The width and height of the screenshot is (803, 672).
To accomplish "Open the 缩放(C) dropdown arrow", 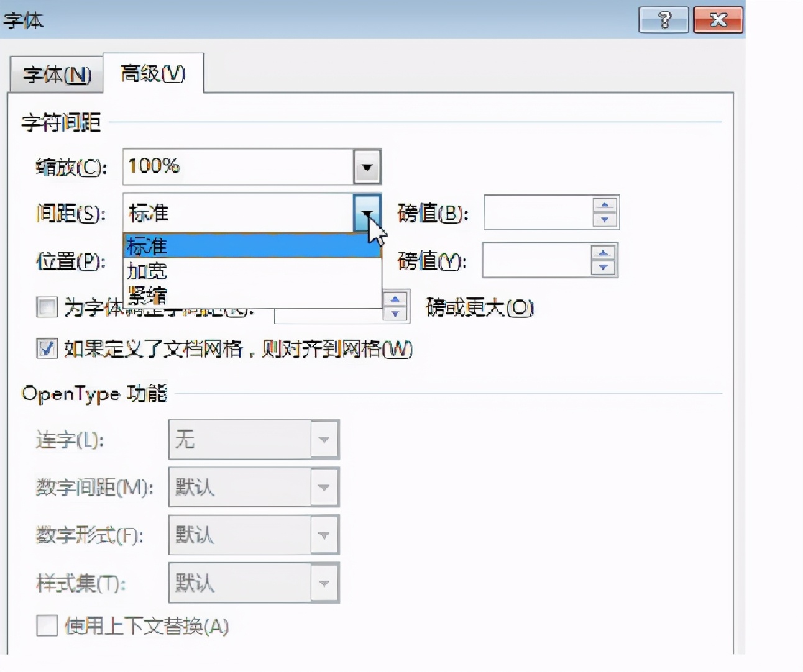I will (367, 166).
